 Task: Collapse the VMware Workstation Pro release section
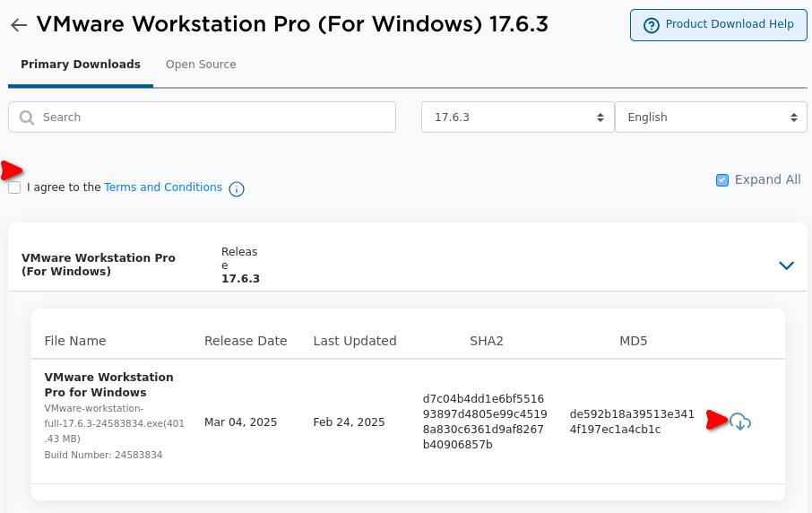pos(786,265)
